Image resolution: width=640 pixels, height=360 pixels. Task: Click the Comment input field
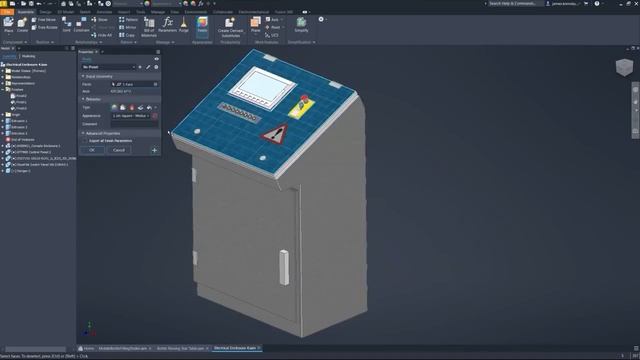click(134, 124)
